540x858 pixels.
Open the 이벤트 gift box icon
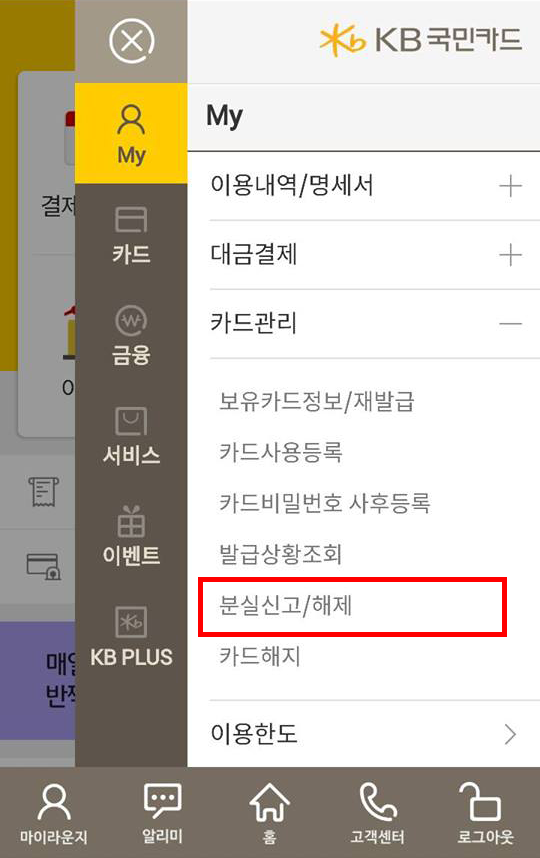[131, 521]
